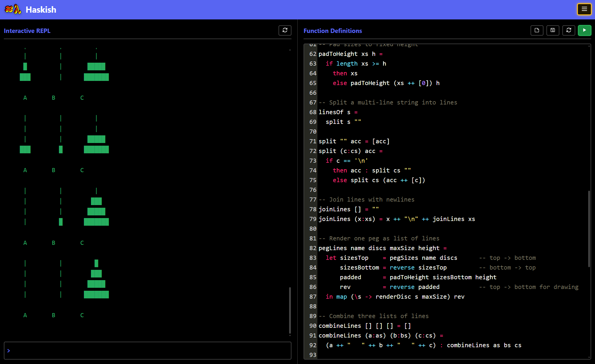This screenshot has width=595, height=364.
Task: Click comment 'Split a multi-line string into lines'
Action: [x=388, y=102]
